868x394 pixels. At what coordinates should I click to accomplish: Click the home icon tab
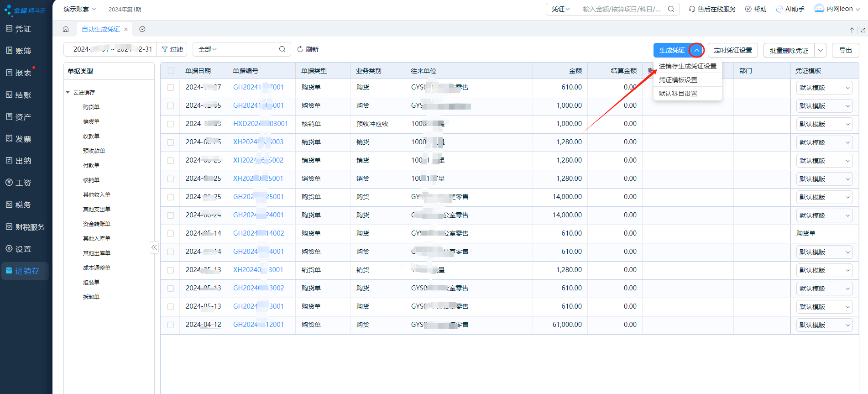[66, 29]
